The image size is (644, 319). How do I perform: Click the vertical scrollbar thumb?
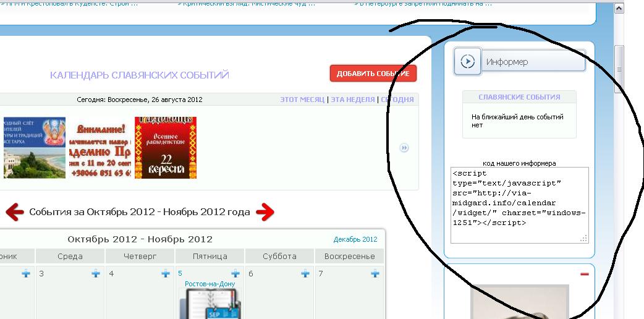coord(619,69)
